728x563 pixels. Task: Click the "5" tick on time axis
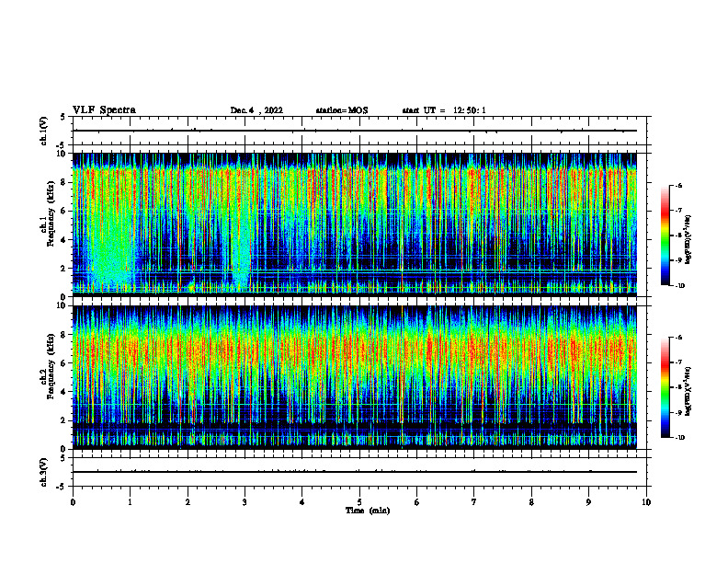359,502
